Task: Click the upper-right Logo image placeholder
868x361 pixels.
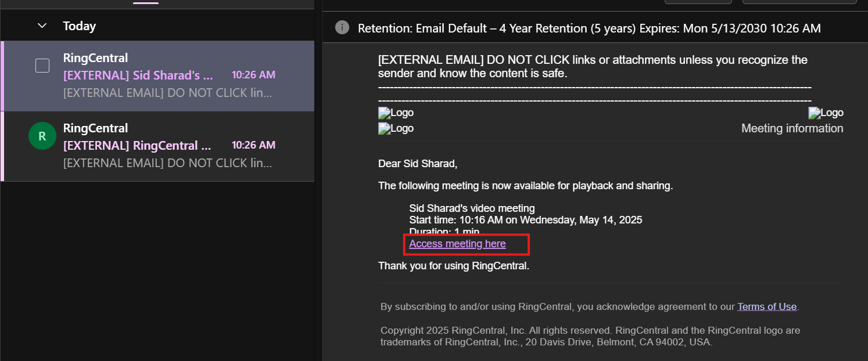Action: [x=826, y=113]
